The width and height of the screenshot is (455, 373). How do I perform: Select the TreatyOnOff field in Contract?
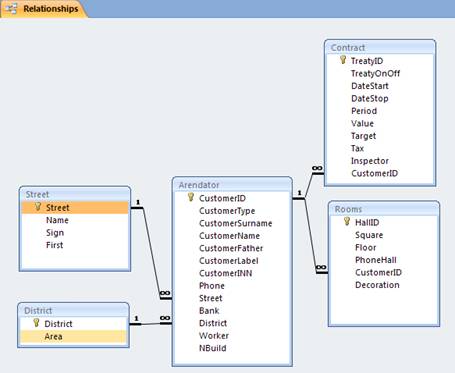375,73
